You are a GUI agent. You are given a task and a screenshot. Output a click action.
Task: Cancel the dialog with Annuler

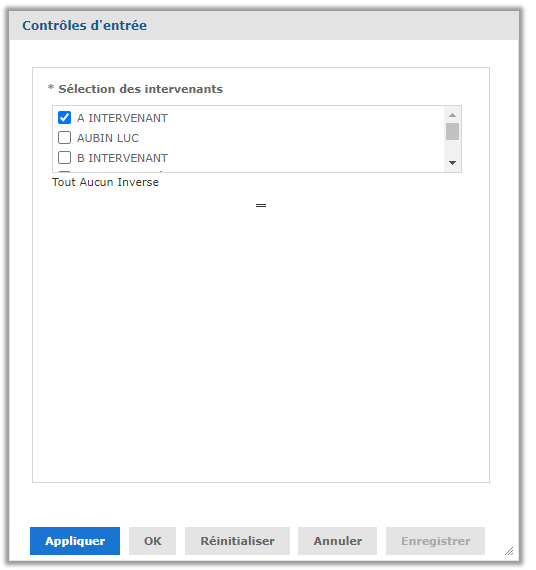click(337, 541)
